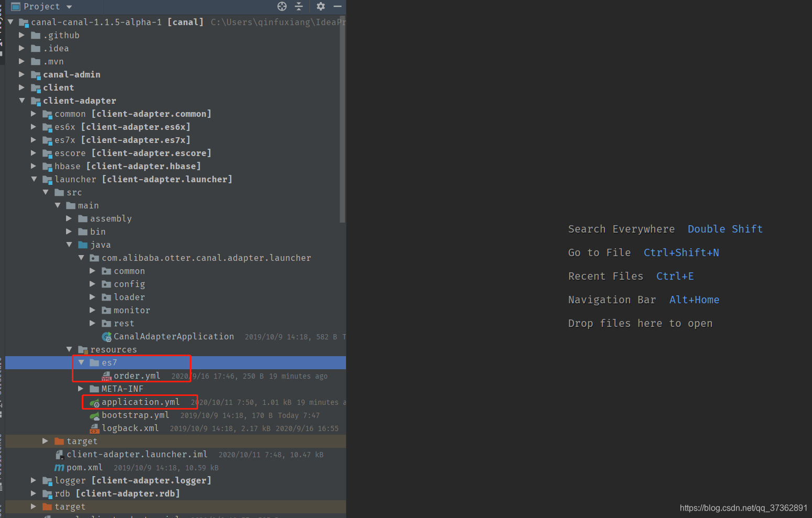Click the hbase module folder icon
The height and width of the screenshot is (518, 812).
point(47,167)
